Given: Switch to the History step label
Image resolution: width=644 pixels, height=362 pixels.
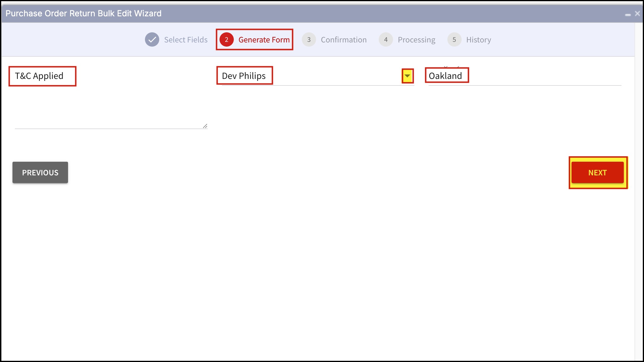Looking at the screenshot, I should [x=478, y=40].
